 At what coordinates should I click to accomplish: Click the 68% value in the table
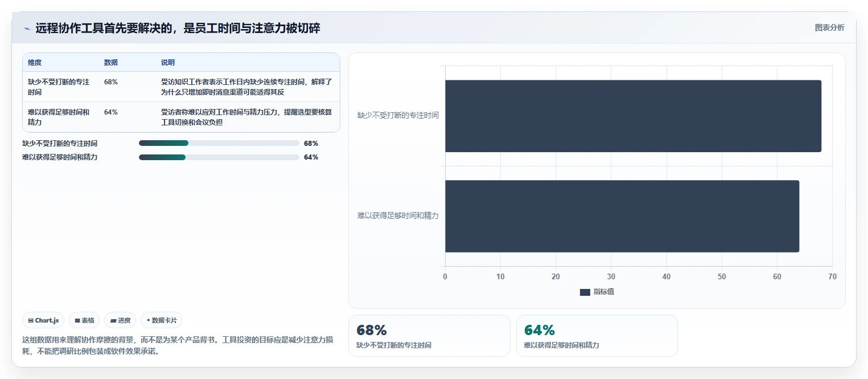(111, 82)
